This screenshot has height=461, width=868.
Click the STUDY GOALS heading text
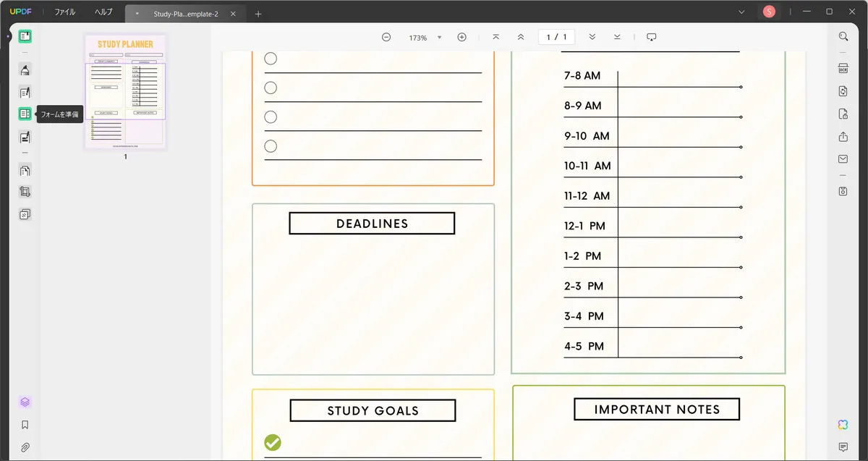click(373, 411)
